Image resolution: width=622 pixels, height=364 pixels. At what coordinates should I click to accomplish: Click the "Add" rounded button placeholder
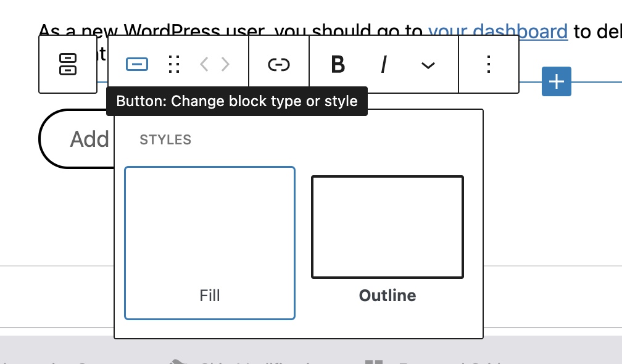click(77, 139)
